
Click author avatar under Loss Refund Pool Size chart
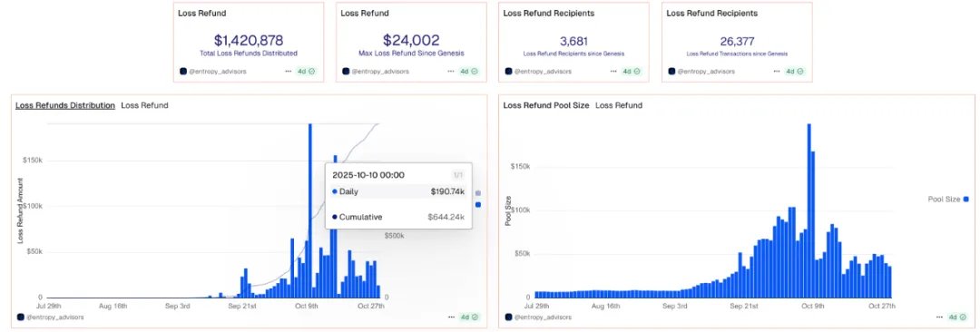point(509,317)
